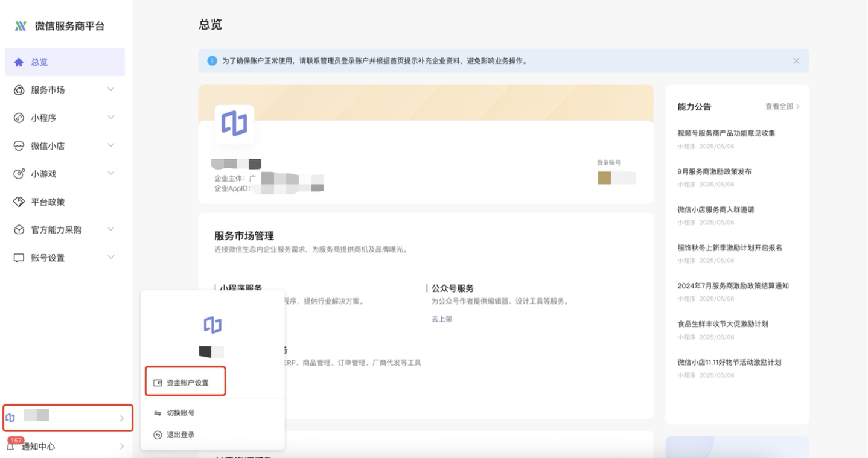Click the logout icon beside 退出登录
868x458 pixels.
click(158, 435)
